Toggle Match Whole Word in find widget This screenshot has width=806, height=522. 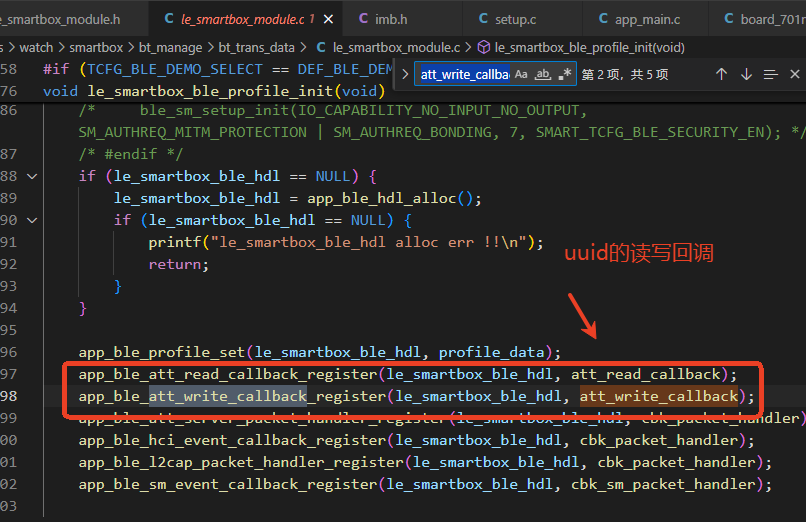point(542,74)
